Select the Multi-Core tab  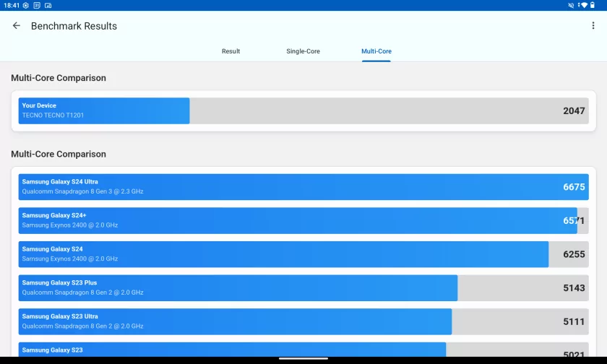tap(376, 51)
